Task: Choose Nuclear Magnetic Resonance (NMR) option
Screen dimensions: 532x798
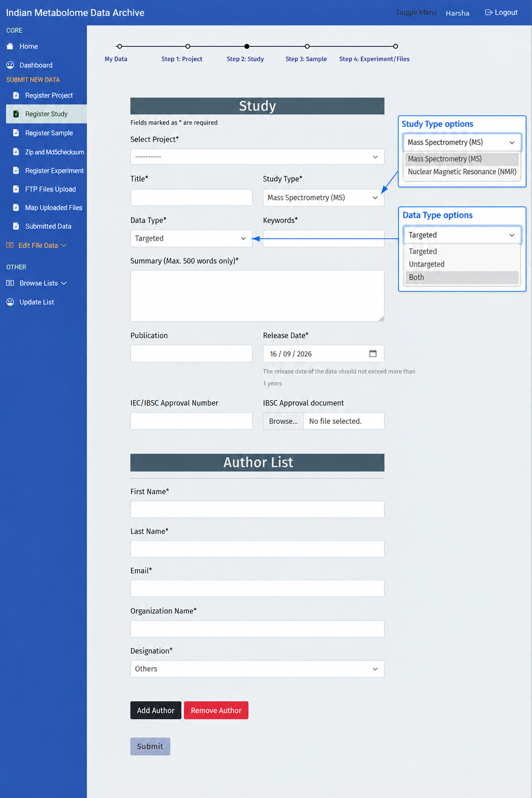Action: coord(462,172)
